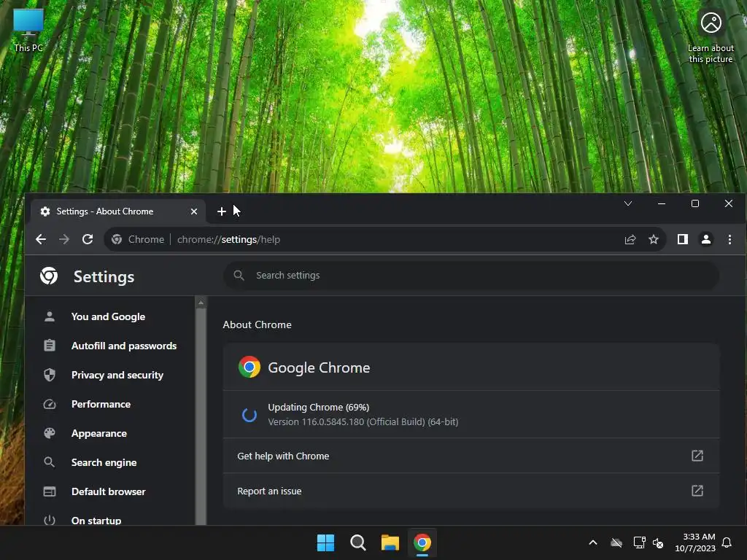Click the Chrome site info icon in address bar
747x560 pixels.
coord(117,239)
